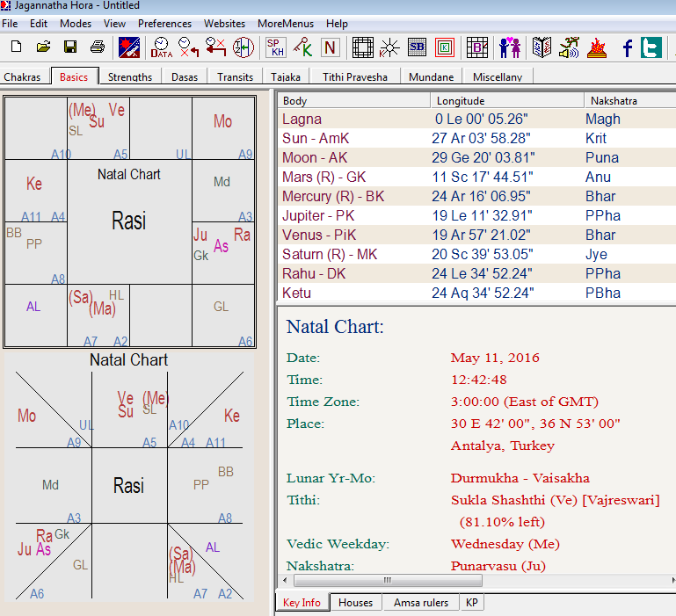This screenshot has width=676, height=616.
Task: Open the Edit menu
Action: pos(39,24)
